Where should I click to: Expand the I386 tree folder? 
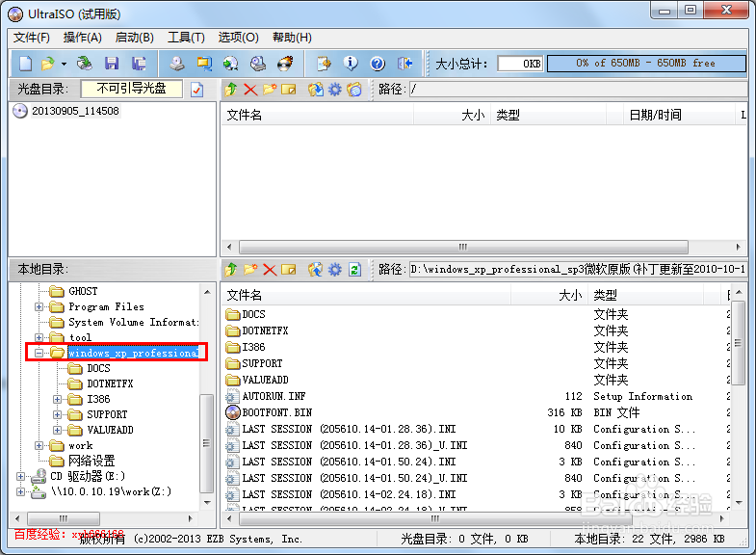[57, 399]
